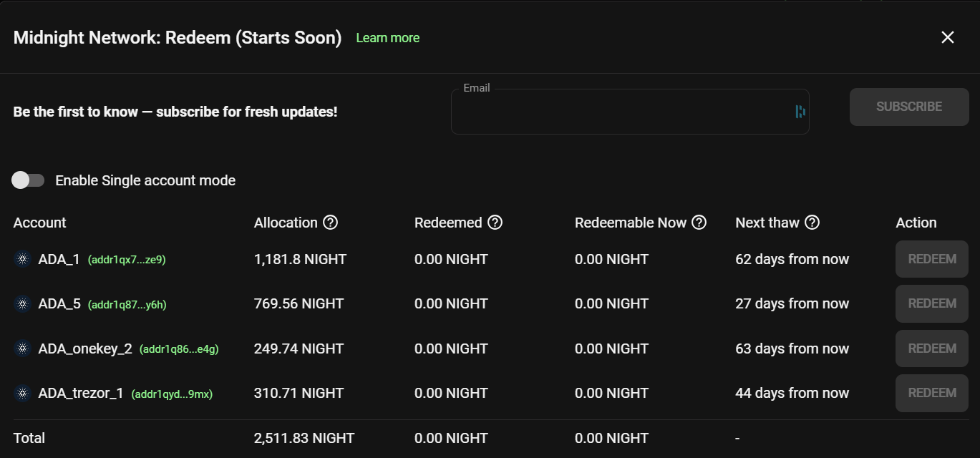
Task: Click the Allocation column header label
Action: pyautogui.click(x=286, y=223)
